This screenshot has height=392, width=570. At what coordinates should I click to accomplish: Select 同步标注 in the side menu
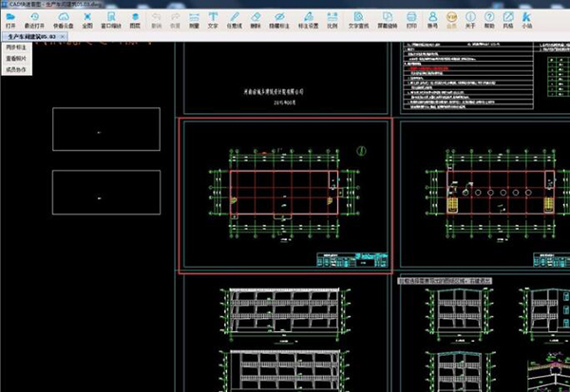tap(16, 46)
